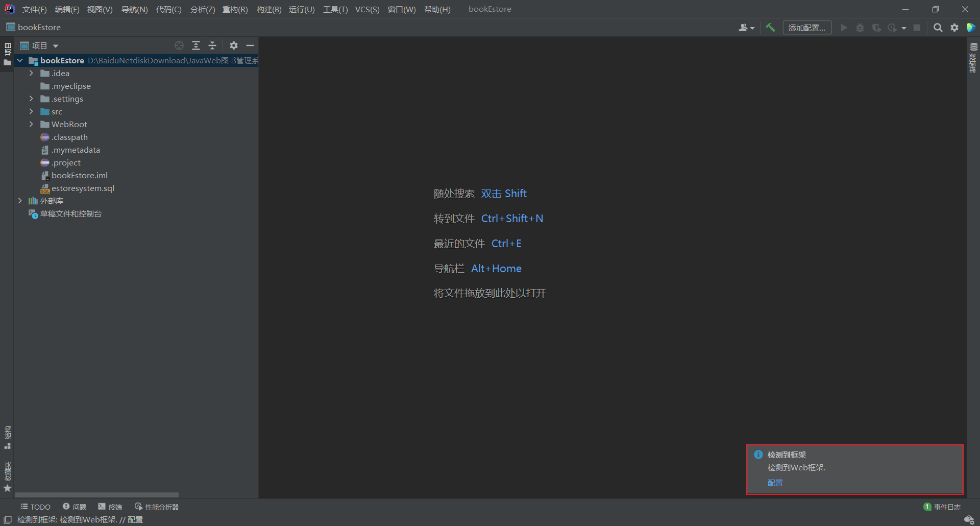
Task: Click the 添加配置... button
Action: 807,28
